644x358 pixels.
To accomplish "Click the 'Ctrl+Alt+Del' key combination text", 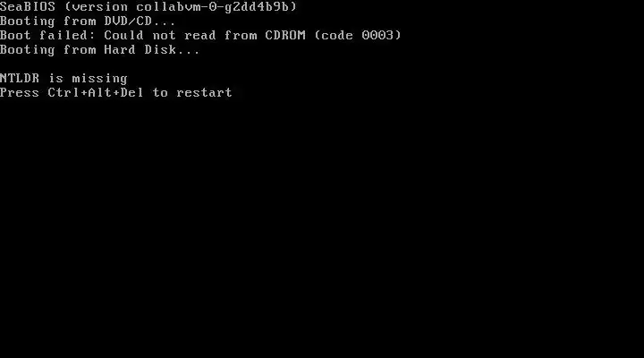I will (96, 92).
